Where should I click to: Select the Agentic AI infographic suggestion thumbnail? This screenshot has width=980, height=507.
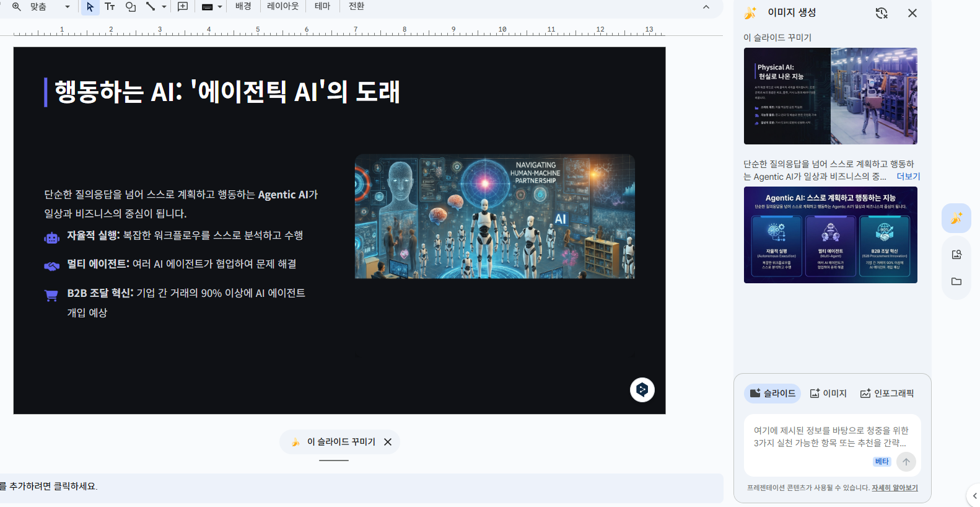click(x=831, y=235)
